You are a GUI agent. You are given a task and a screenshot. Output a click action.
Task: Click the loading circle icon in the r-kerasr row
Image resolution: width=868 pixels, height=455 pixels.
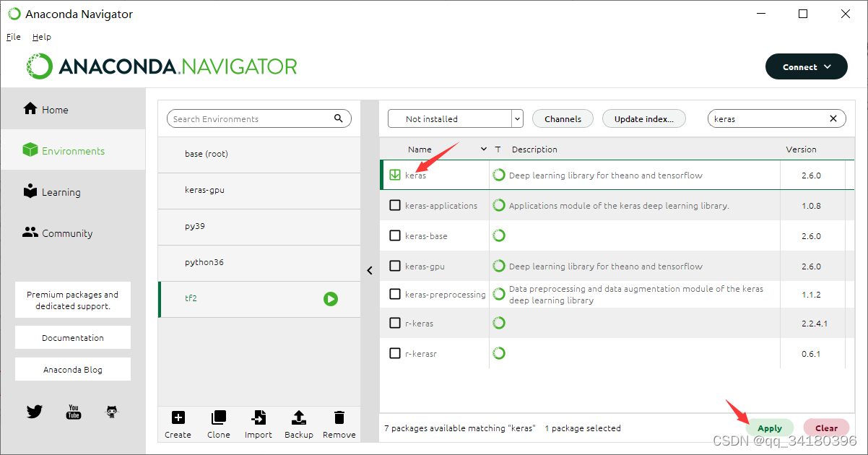click(498, 353)
